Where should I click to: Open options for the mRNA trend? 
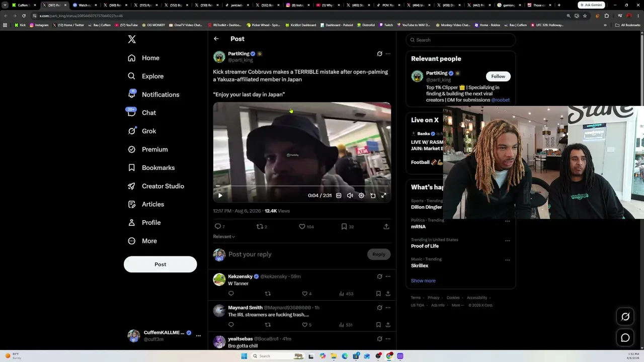(x=507, y=221)
